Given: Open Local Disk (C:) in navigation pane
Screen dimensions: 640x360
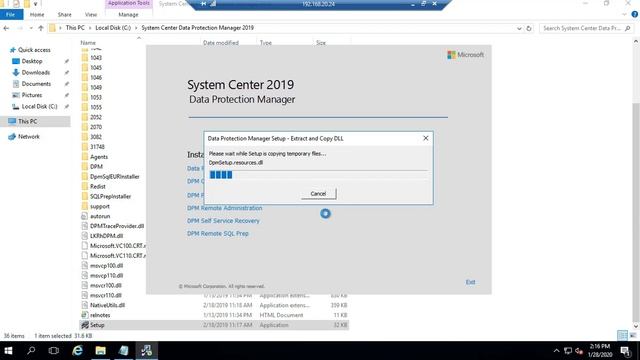Looking at the screenshot, I should tap(39, 107).
